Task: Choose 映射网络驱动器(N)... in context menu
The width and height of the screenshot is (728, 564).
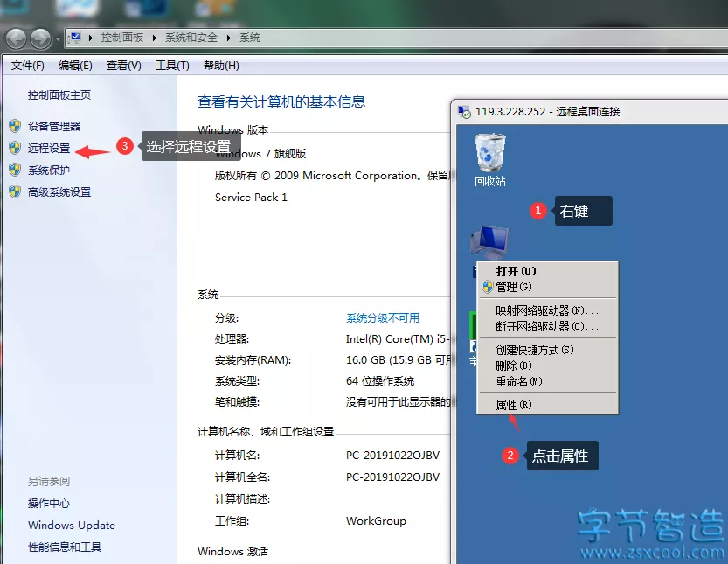Action: (547, 310)
